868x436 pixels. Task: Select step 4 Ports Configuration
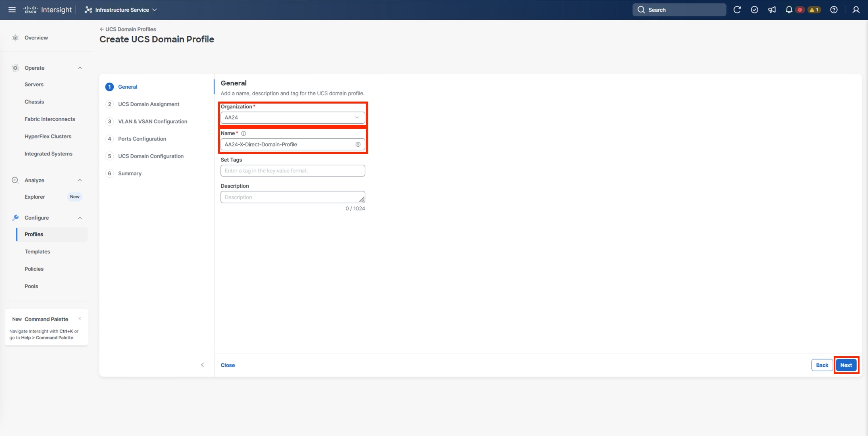(142, 139)
